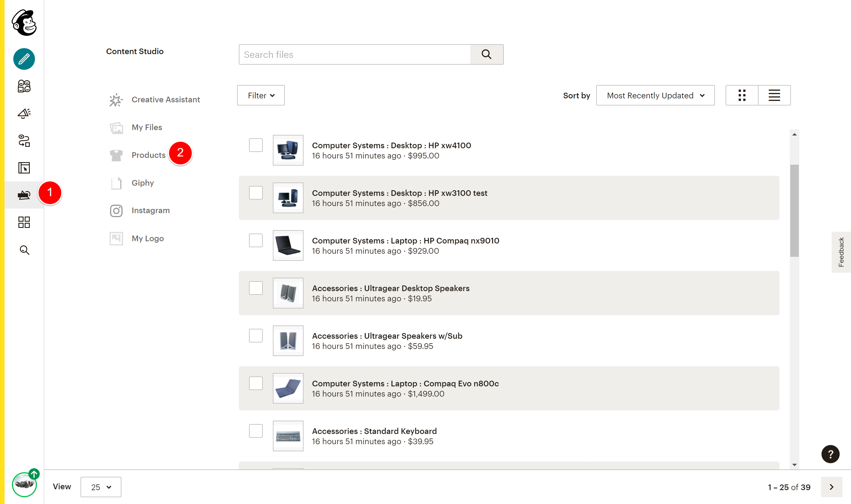Viewport: 851px width, 504px height.
Task: Open Ultragear Speakers w/Sub title
Action: [387, 336]
